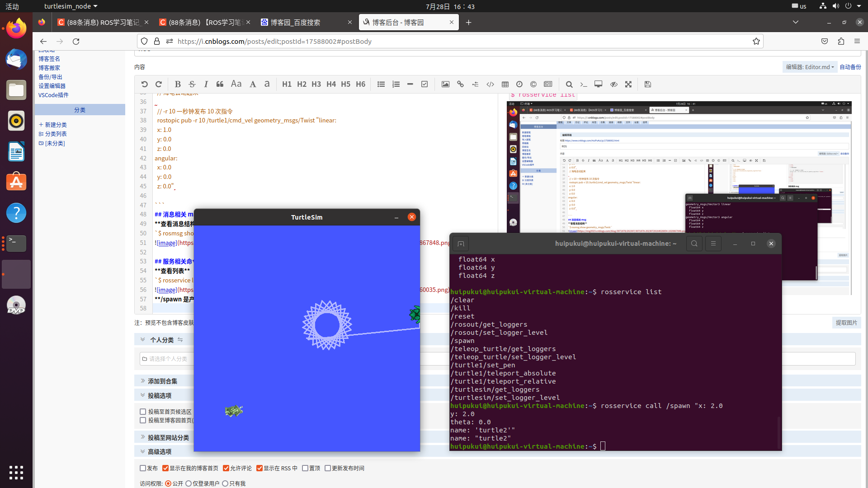
Task: Click the unordered list icon in toolbar
Action: (381, 84)
